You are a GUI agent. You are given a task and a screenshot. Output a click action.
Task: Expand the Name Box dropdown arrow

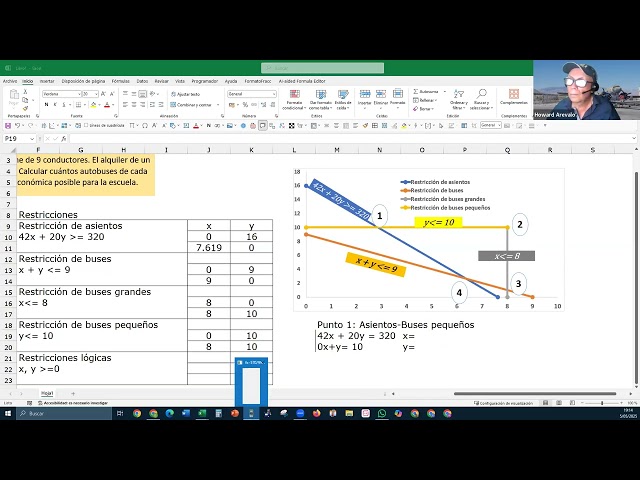coord(31,139)
